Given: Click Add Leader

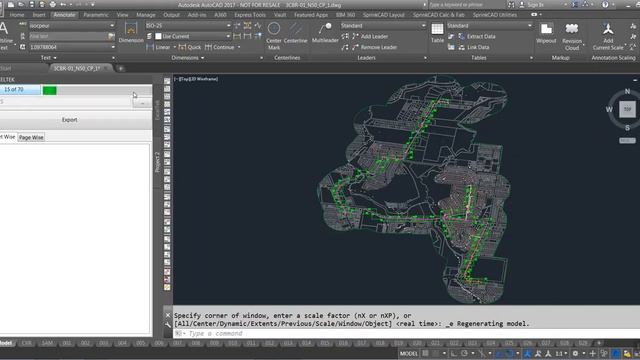Looking at the screenshot, I should click(x=369, y=36).
